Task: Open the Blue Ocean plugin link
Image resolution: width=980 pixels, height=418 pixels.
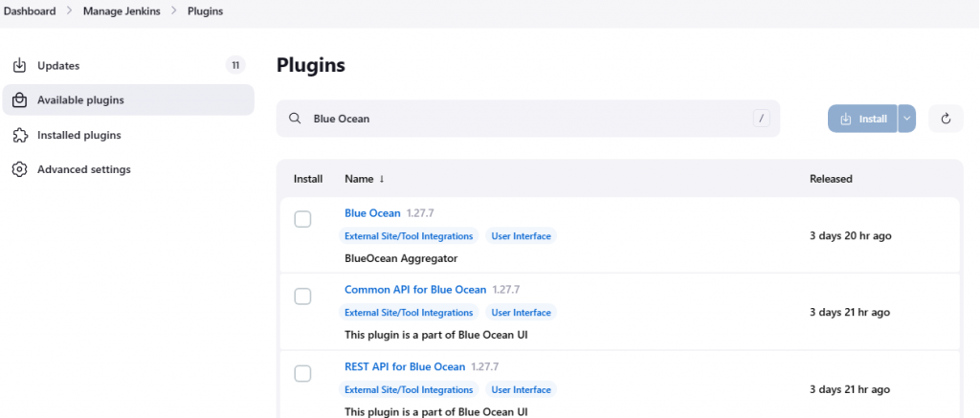Action: (372, 212)
